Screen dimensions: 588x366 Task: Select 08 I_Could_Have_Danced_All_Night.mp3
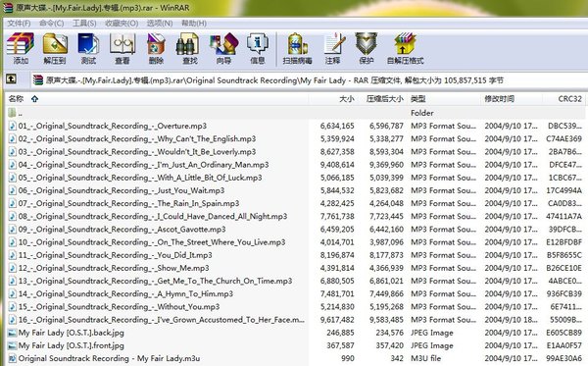coord(153,216)
